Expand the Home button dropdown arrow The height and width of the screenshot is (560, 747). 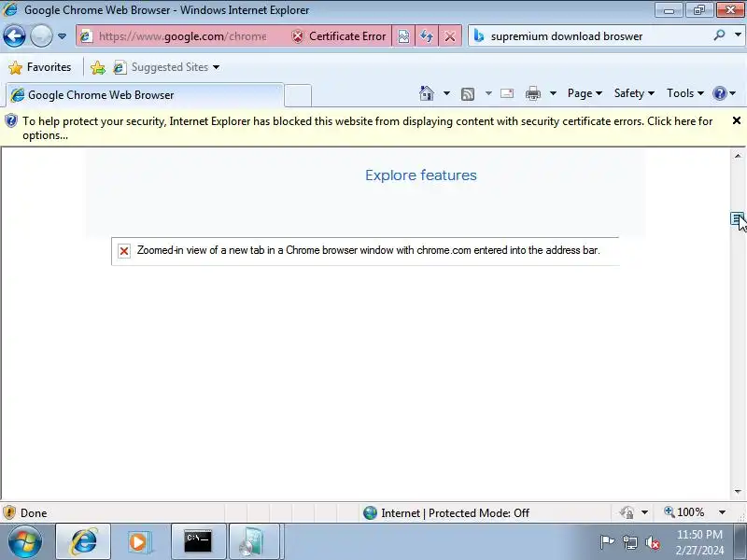coord(446,93)
